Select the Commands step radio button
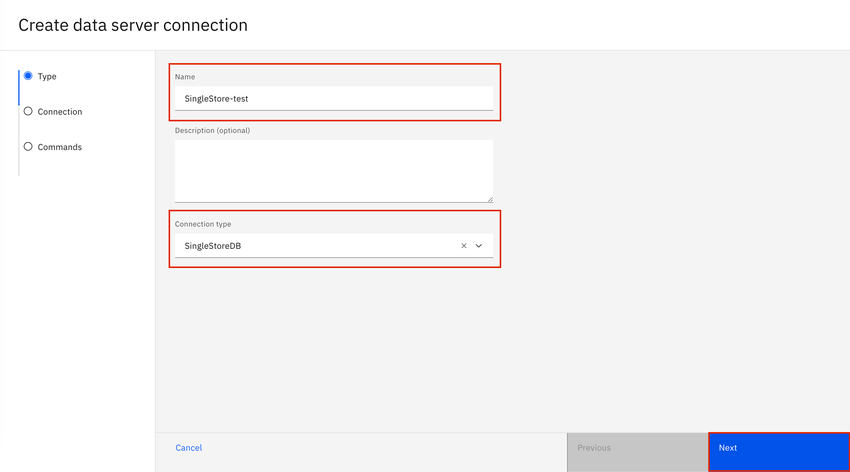The width and height of the screenshot is (850, 472). (x=28, y=146)
